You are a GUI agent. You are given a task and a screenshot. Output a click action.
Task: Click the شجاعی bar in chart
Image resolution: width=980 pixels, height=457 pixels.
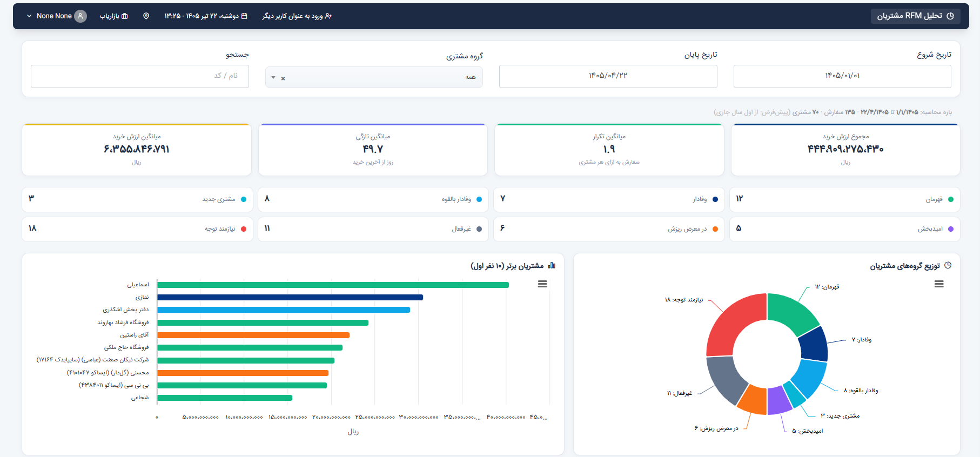tap(225, 398)
